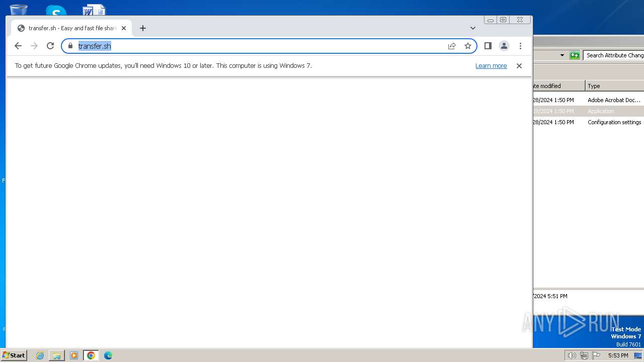Open the Recycle Bin desktop icon

(19, 10)
